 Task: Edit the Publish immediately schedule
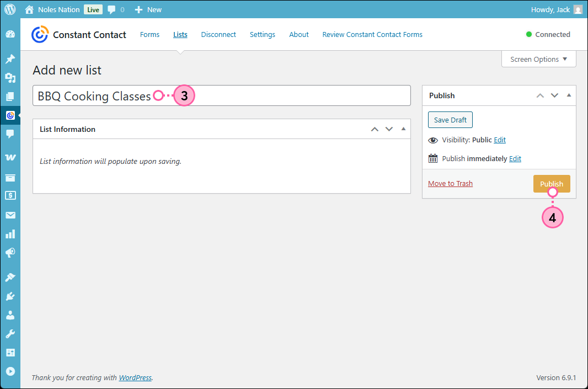(515, 158)
